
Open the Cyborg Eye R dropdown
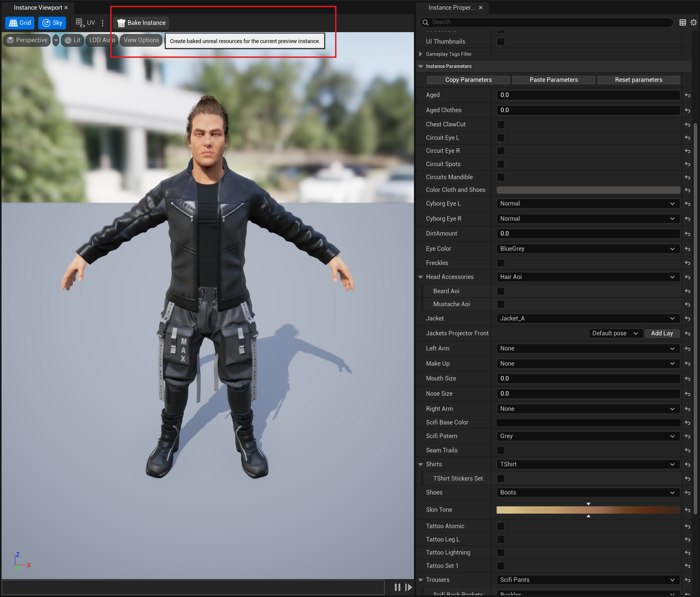click(x=588, y=219)
